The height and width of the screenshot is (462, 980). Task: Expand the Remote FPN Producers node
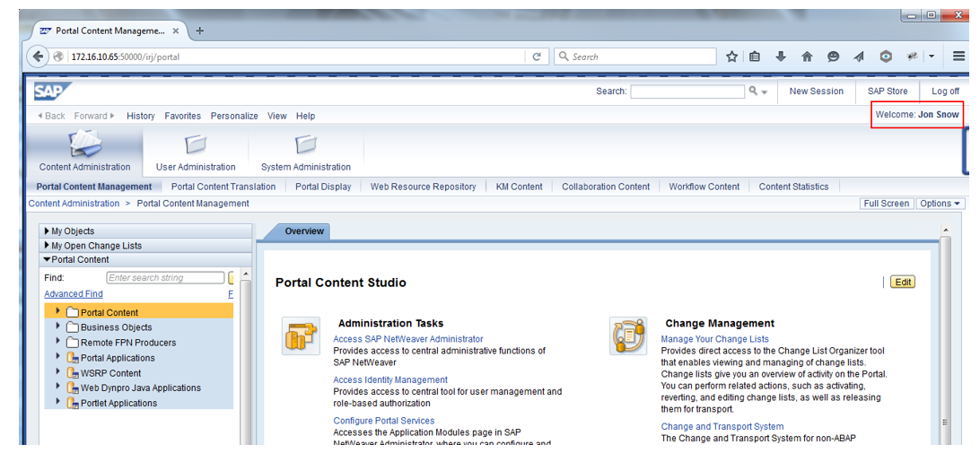point(57,342)
